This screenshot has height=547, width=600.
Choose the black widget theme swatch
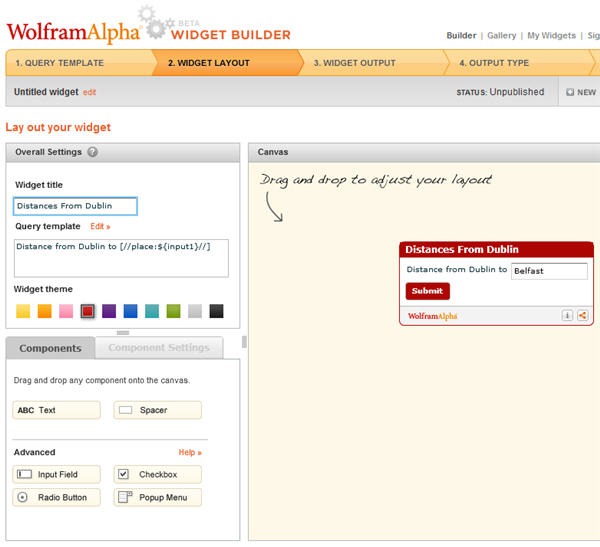(217, 311)
